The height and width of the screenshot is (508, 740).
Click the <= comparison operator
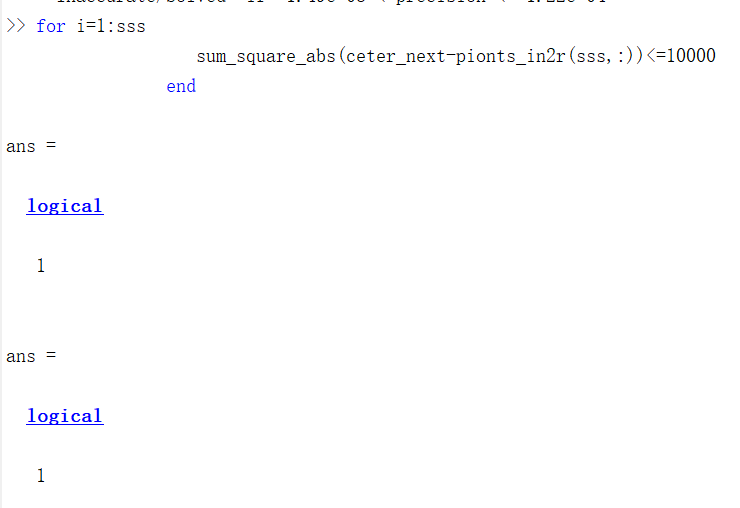point(656,56)
